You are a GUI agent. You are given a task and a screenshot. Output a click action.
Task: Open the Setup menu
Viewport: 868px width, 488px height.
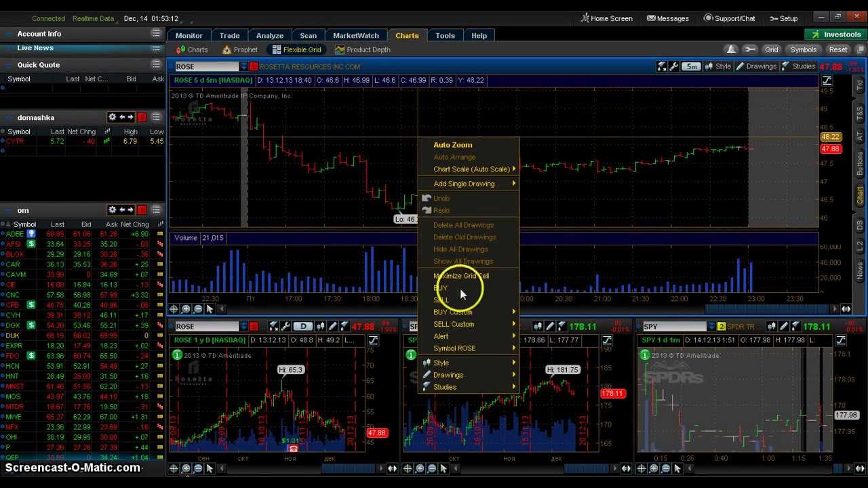(784, 18)
